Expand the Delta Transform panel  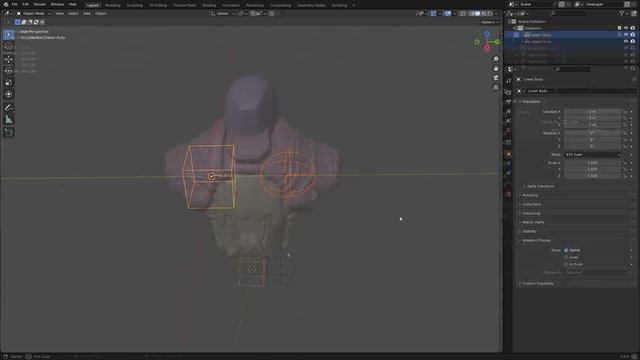tap(540, 186)
